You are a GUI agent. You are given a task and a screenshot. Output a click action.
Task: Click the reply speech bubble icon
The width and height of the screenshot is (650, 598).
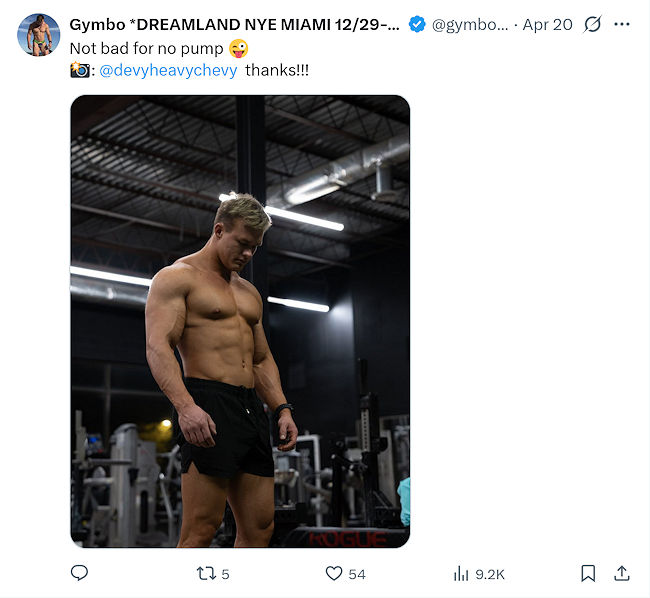(x=80, y=573)
